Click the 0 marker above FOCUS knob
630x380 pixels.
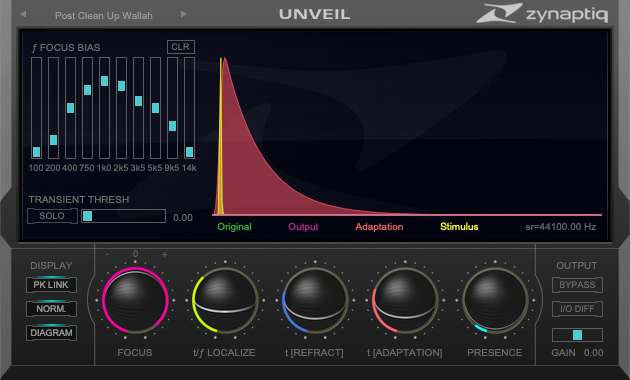(135, 254)
